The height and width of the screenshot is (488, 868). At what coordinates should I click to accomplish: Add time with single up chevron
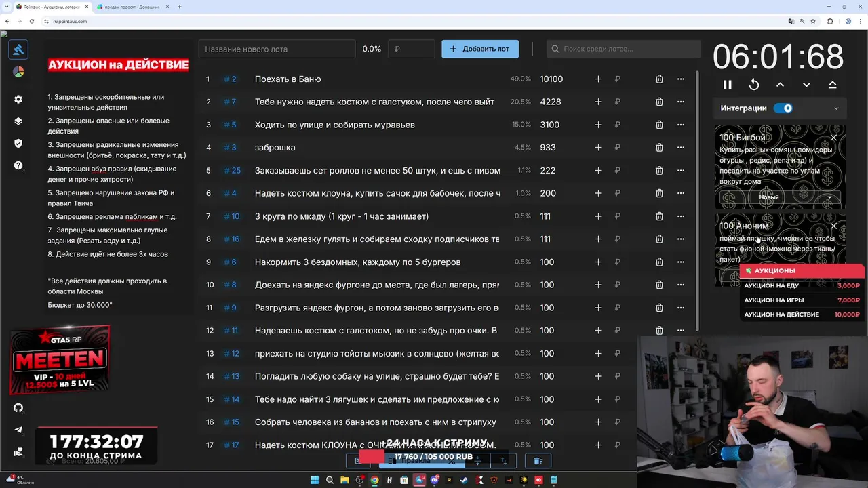(780, 85)
